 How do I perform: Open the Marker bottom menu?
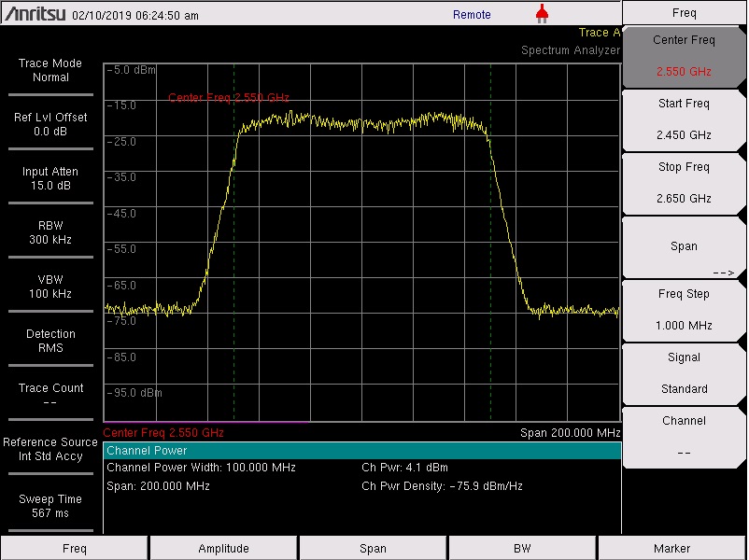click(672, 548)
